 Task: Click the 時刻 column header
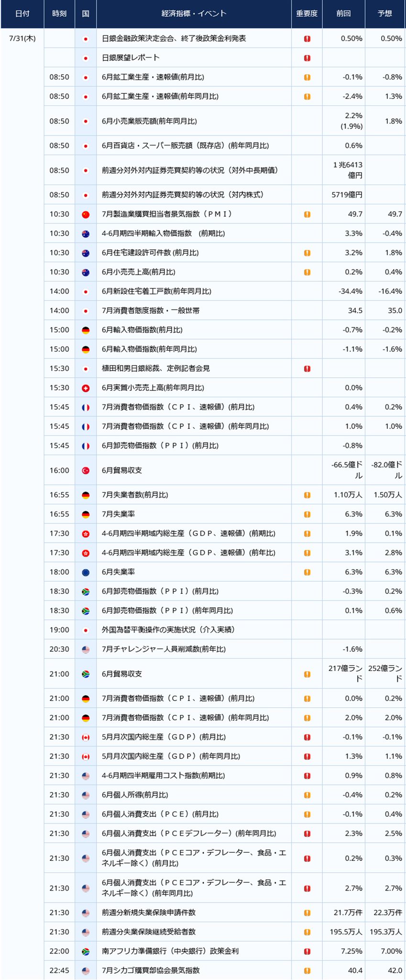(x=59, y=14)
